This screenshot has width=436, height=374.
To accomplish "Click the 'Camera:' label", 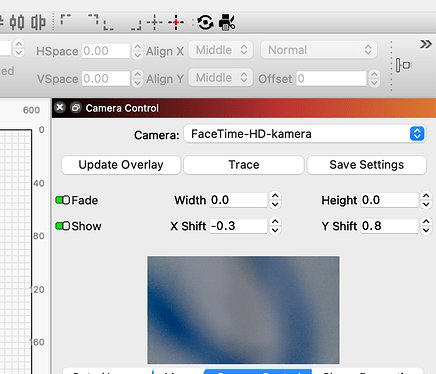I will coord(157,135).
